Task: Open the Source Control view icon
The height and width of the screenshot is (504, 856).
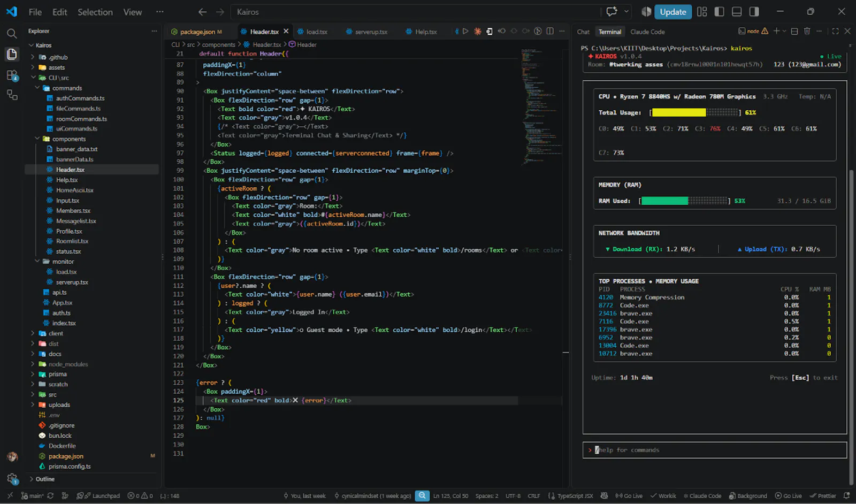Action: pos(12,95)
